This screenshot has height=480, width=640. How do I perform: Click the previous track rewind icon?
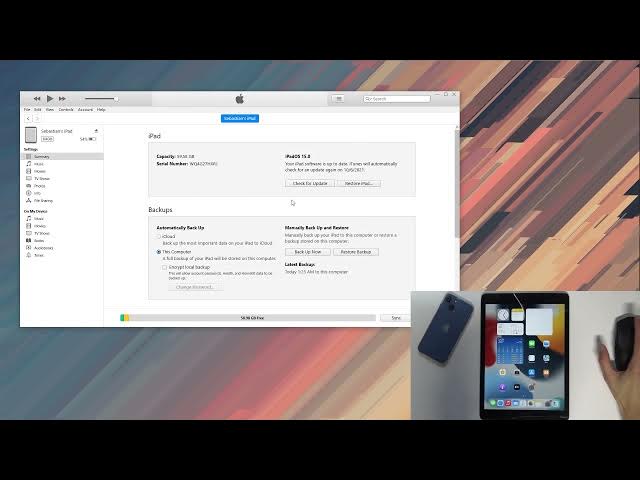(37, 99)
